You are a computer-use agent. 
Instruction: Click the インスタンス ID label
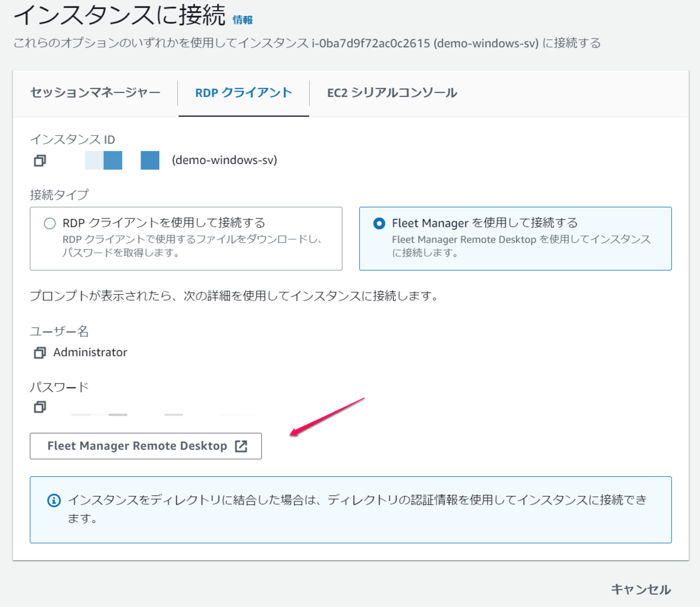coord(73,139)
